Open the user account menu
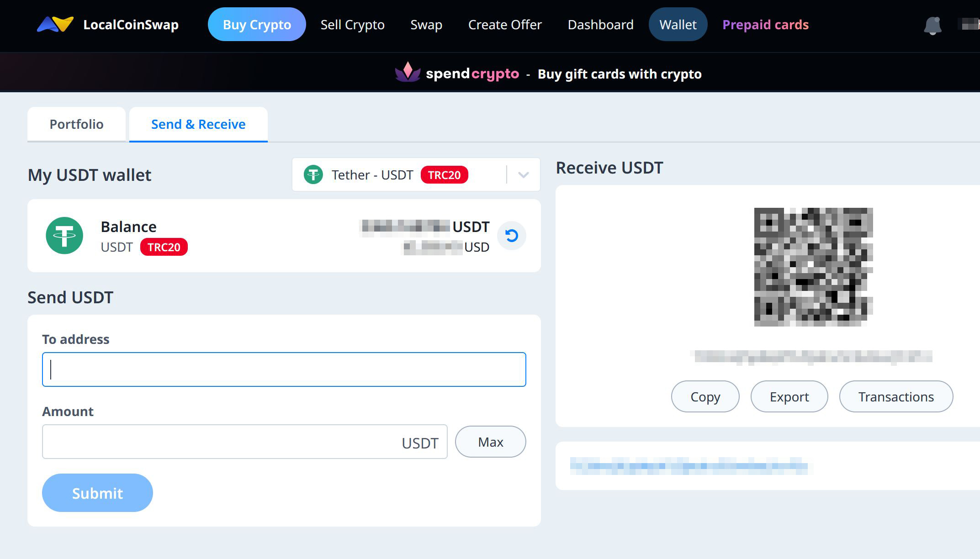 [x=969, y=25]
